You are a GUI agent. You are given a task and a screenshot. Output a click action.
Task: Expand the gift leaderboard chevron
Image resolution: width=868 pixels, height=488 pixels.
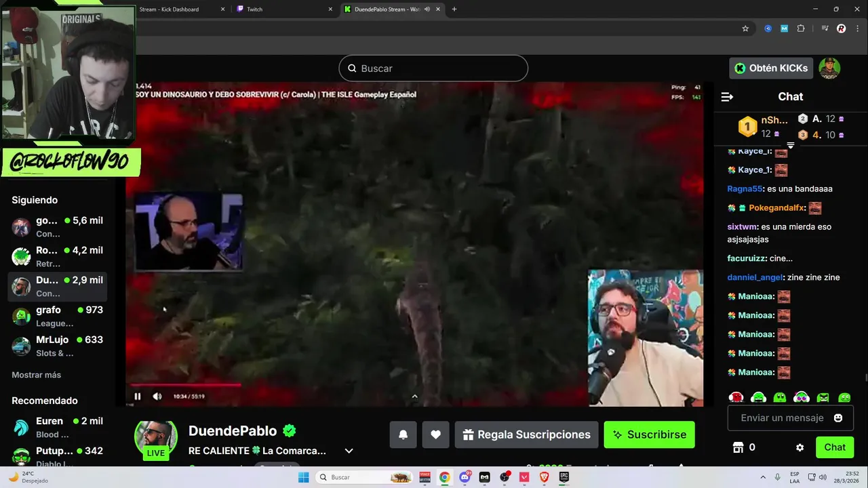(791, 145)
